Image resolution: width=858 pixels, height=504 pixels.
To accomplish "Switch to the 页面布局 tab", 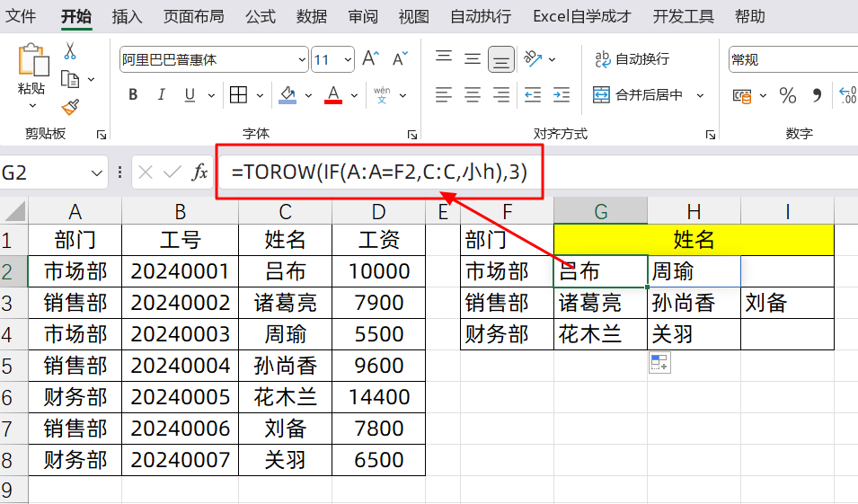I will (194, 16).
